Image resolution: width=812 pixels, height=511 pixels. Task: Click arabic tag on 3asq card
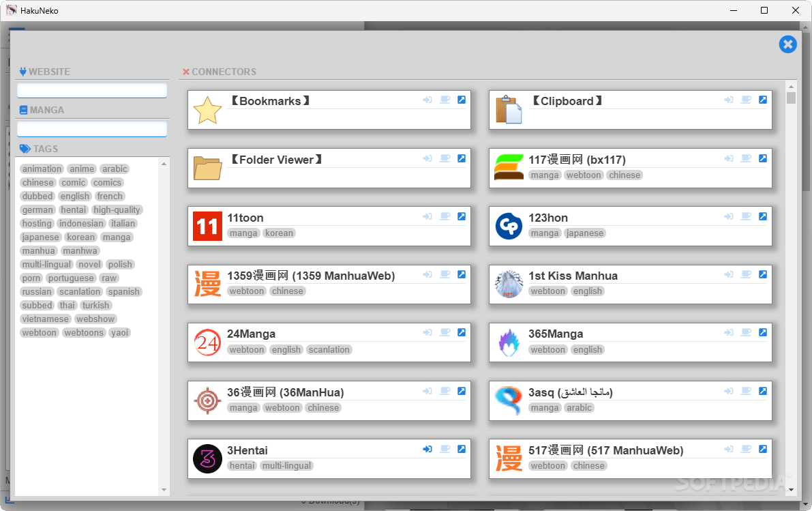(579, 408)
